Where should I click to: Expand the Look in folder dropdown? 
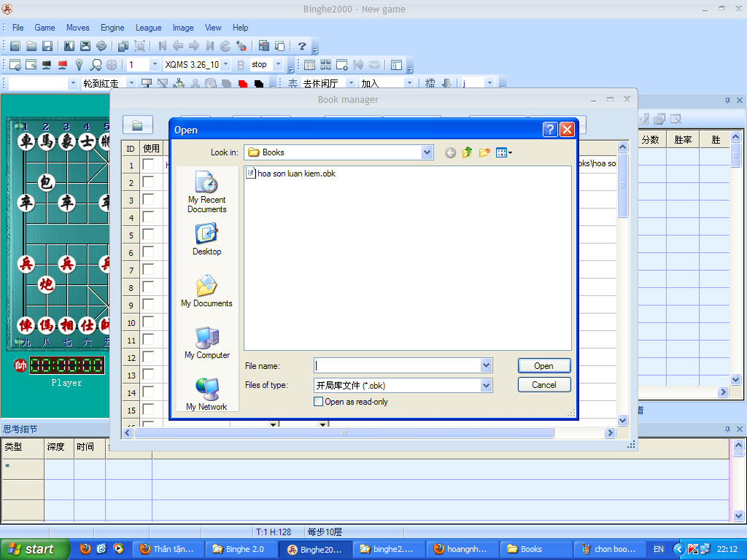click(427, 152)
